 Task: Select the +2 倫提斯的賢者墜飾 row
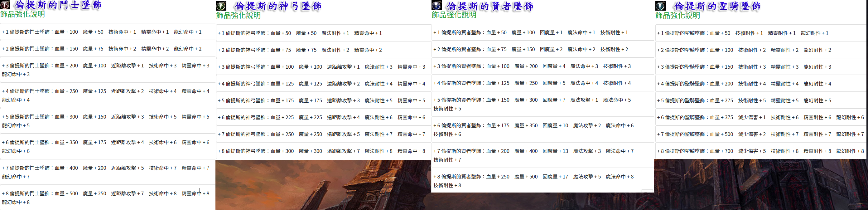543,50
